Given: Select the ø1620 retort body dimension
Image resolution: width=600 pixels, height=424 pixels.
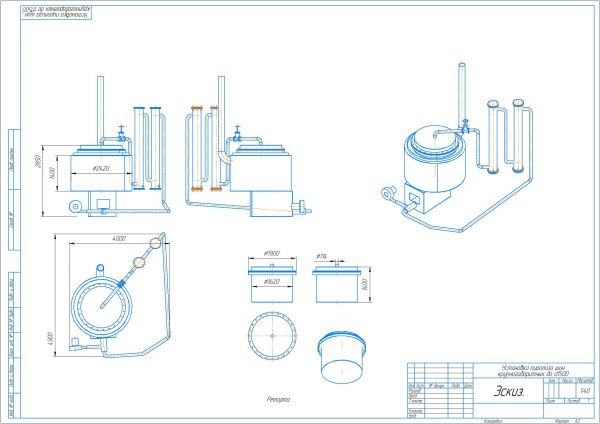Looking at the screenshot, I should tap(271, 283).
